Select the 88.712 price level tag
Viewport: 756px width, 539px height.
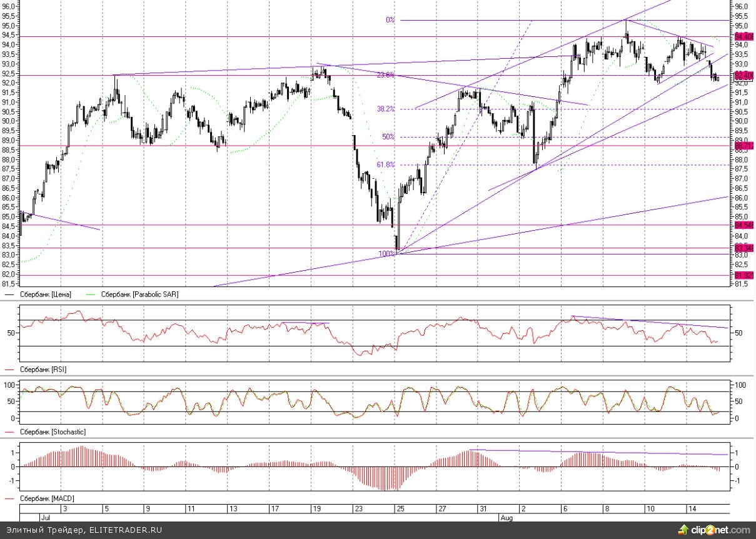click(x=742, y=146)
